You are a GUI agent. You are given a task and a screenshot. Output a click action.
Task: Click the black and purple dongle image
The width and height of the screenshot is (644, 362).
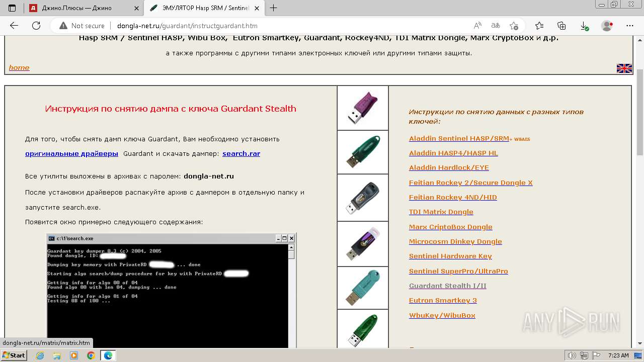click(x=362, y=244)
